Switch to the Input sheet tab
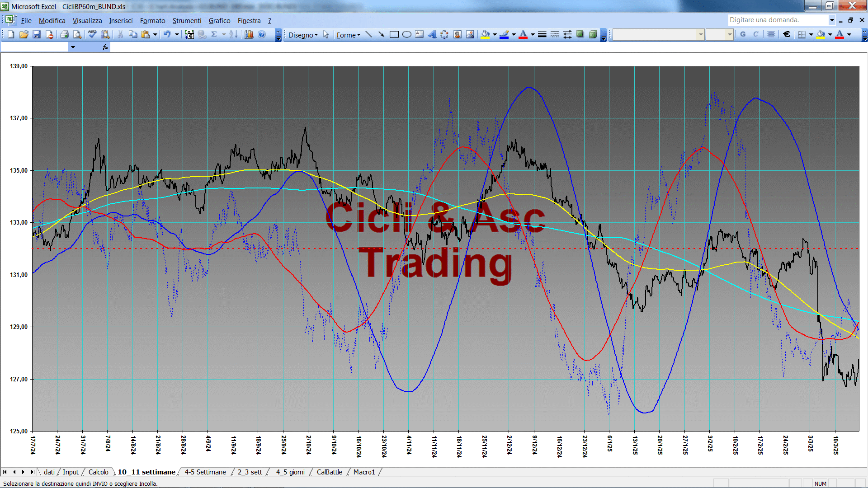This screenshot has width=868, height=488. [x=71, y=472]
